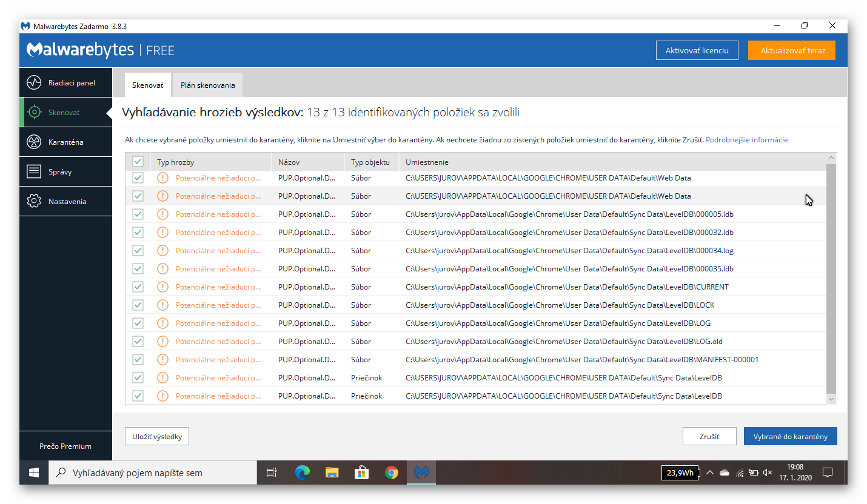Click the muted volume tray icon
Image resolution: width=867 pixels, height=504 pixels.
click(x=768, y=472)
